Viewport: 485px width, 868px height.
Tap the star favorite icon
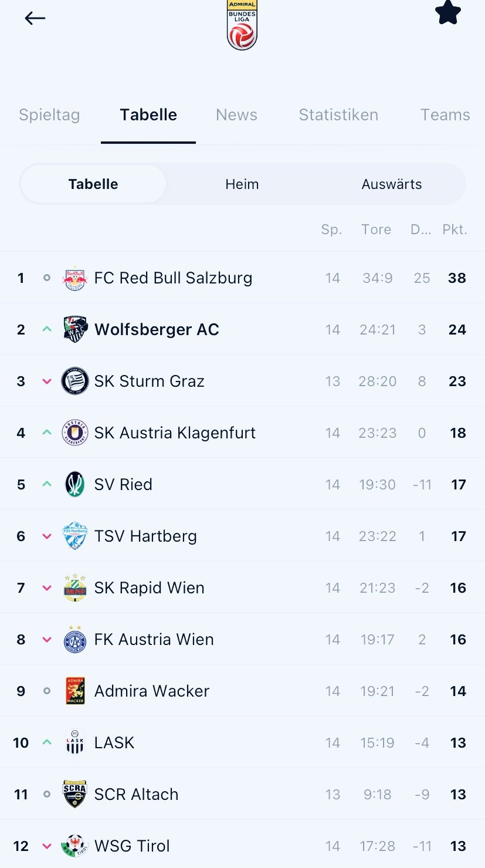click(x=448, y=12)
